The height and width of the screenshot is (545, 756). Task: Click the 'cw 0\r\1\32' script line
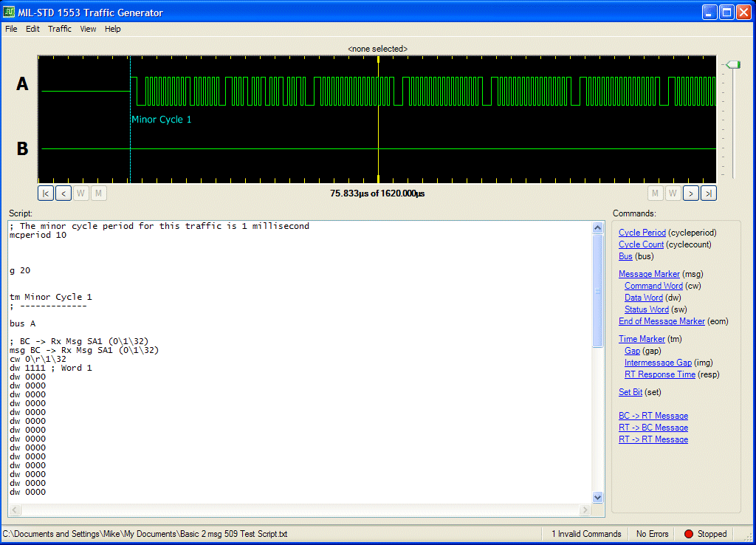(38, 360)
